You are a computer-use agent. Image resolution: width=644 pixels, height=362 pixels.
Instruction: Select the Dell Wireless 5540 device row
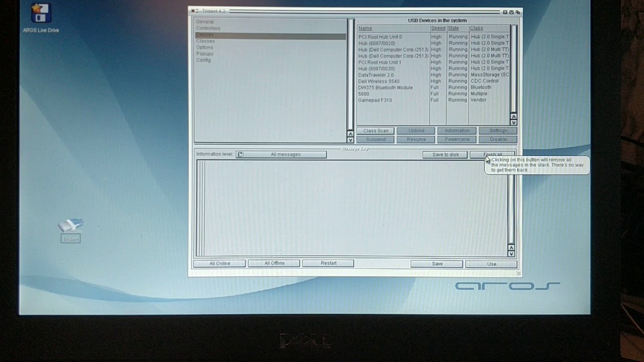(433, 81)
